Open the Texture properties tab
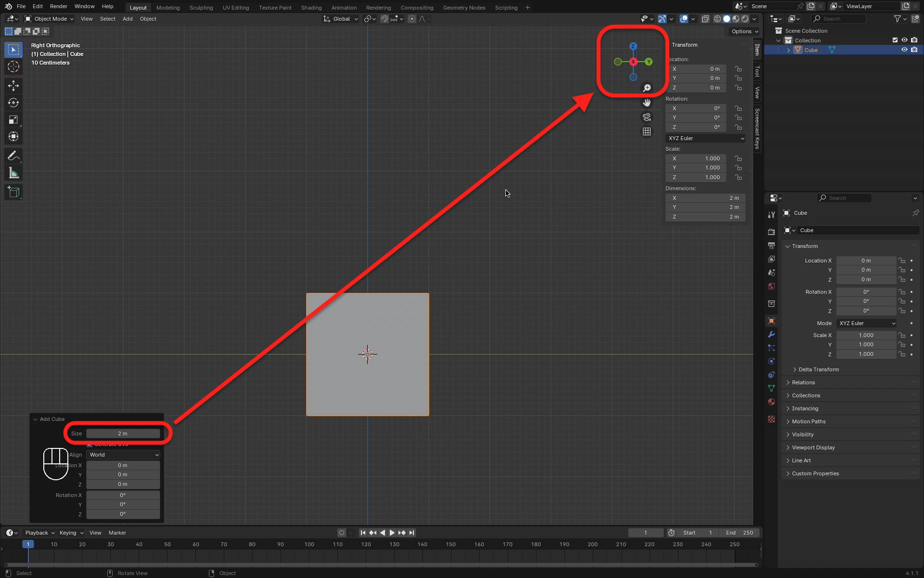 click(x=771, y=419)
